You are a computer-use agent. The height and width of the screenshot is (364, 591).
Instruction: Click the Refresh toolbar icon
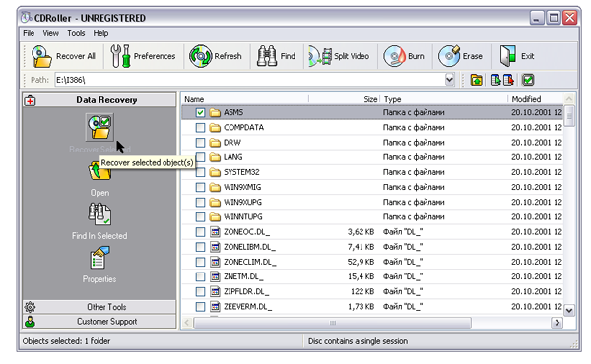(200, 56)
